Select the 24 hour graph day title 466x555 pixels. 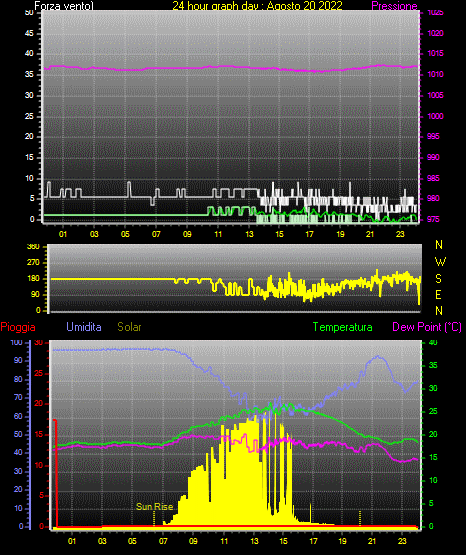[x=257, y=6]
